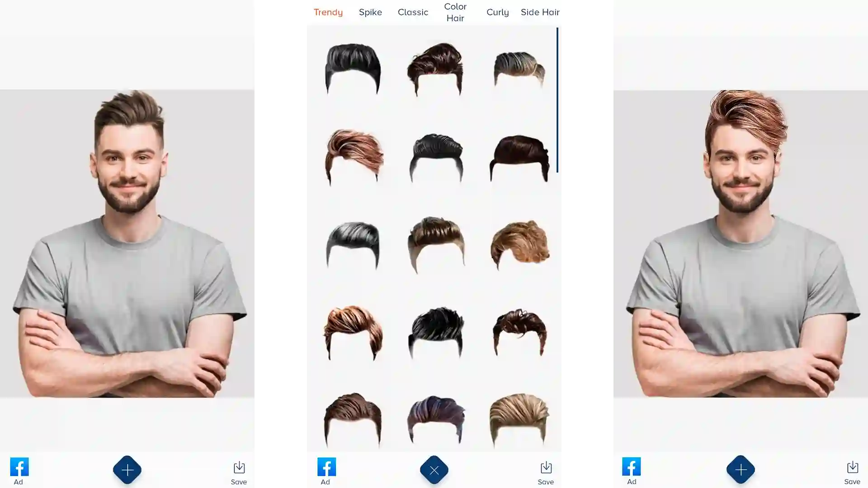Viewport: 868px width, 488px height.
Task: Select the black pompadour hairstyle
Action: (352, 67)
